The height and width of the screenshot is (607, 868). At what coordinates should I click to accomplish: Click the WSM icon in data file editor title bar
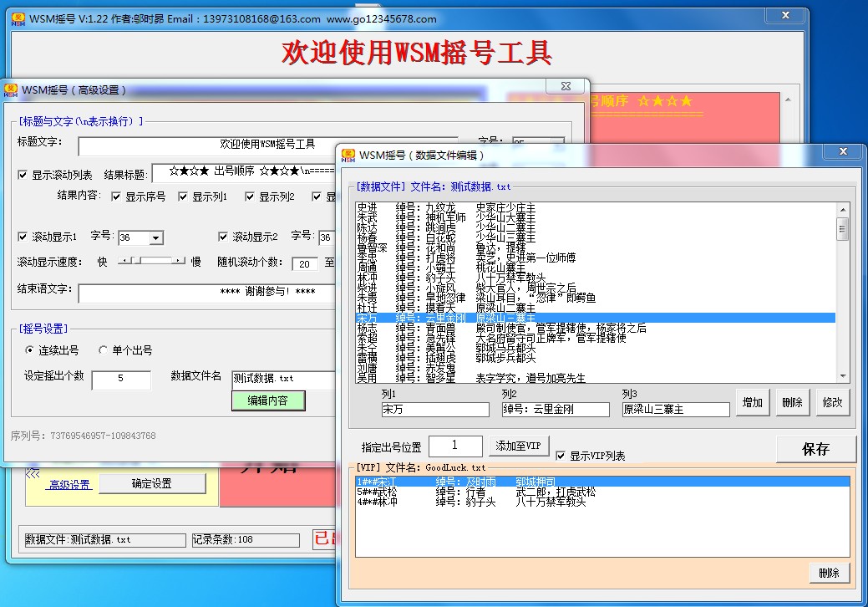coord(348,155)
